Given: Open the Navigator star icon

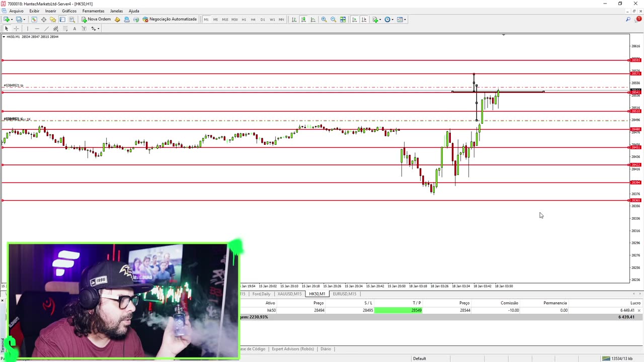Looking at the screenshot, I should tap(53, 20).
